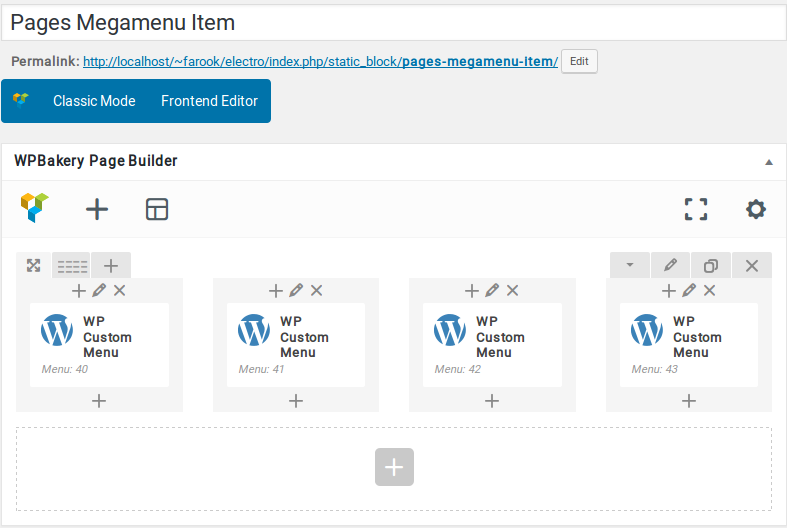Switch to Classic Mode
The width and height of the screenshot is (787, 528).
tap(94, 101)
